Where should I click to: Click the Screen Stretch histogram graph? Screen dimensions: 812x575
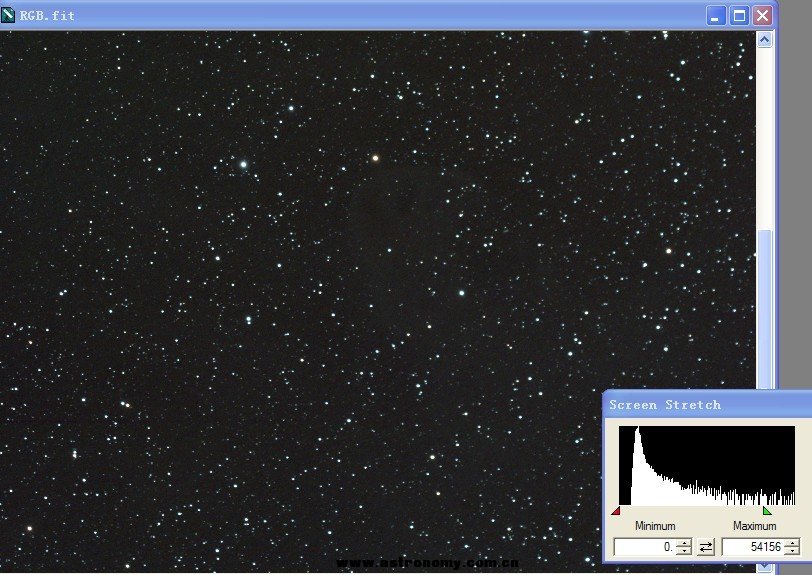click(x=706, y=465)
